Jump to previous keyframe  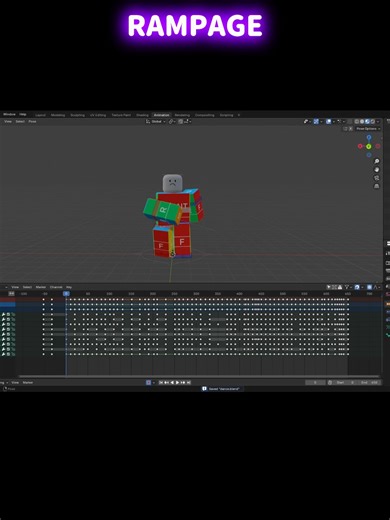166,382
